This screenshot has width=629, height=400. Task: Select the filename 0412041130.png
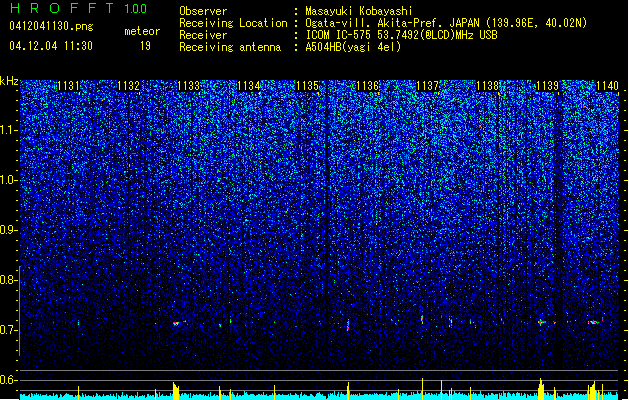tap(51, 26)
